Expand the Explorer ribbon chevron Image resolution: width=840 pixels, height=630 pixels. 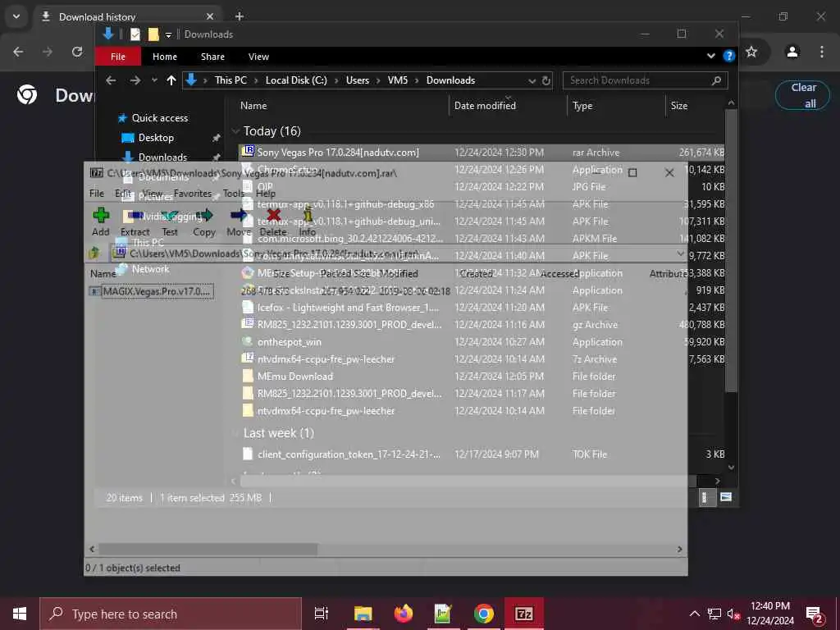[711, 56]
